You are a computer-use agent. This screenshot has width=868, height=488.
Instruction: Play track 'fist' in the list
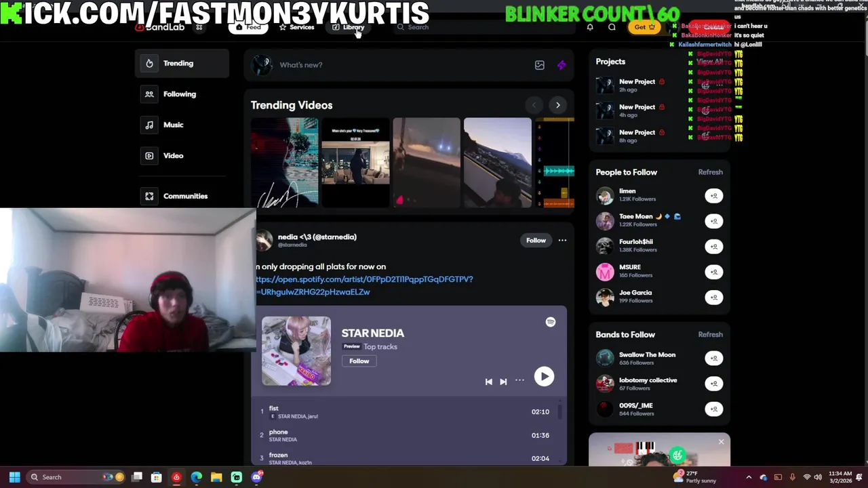(405, 412)
